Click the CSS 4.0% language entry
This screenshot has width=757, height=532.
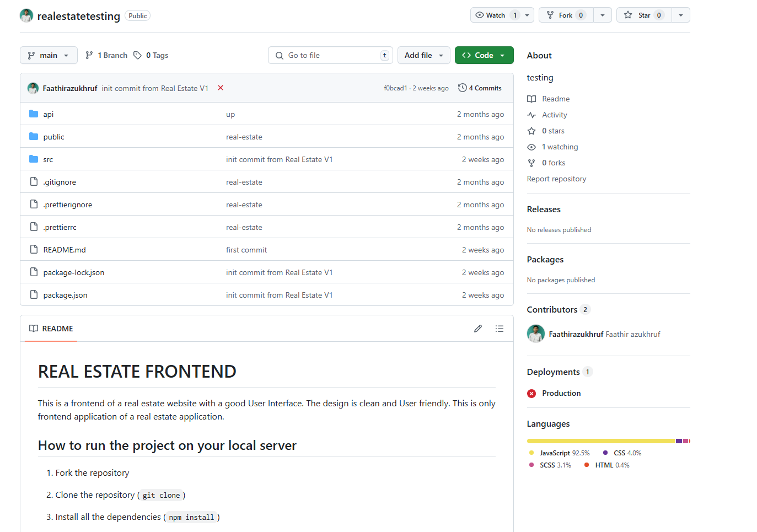622,453
